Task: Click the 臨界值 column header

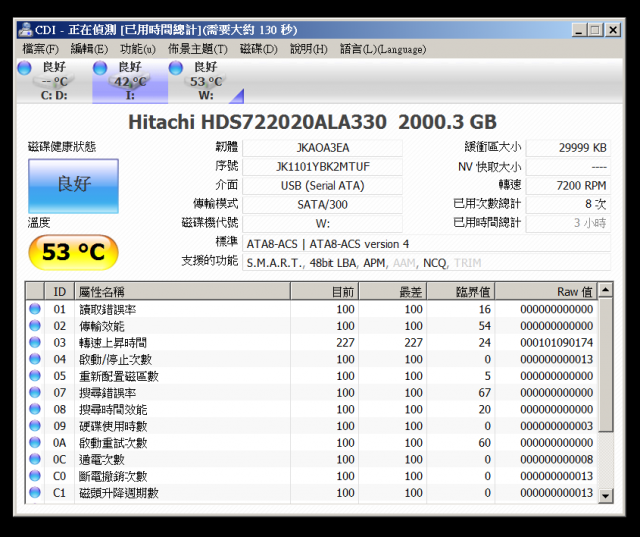Action: click(461, 291)
